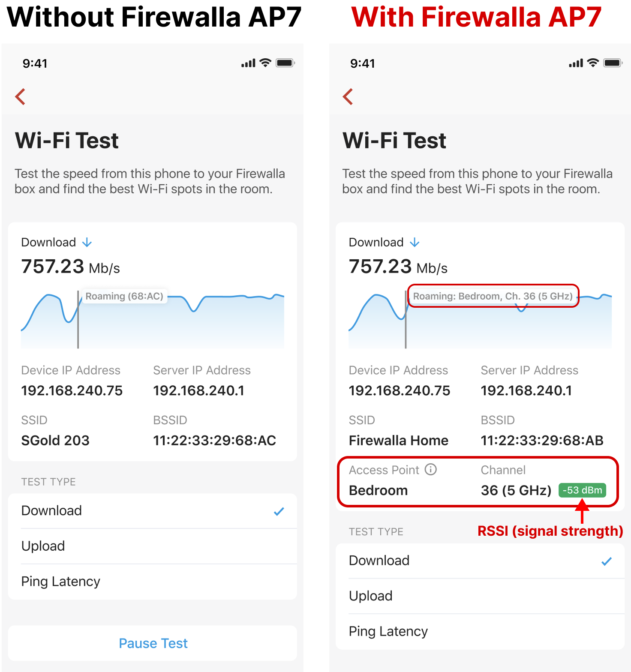Click the Roaming: Bedroom, Ch. 36 marker label
Screen dimensions: 631x672
click(493, 296)
